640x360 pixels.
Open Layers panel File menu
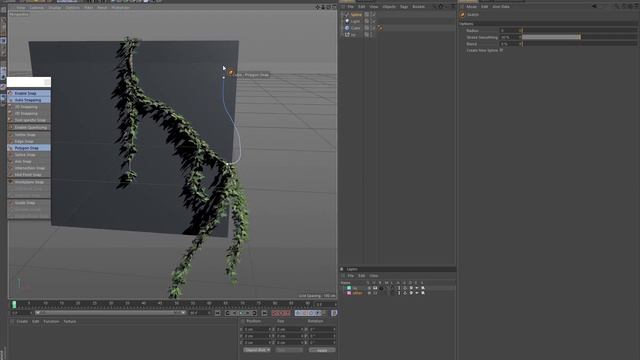point(351,276)
